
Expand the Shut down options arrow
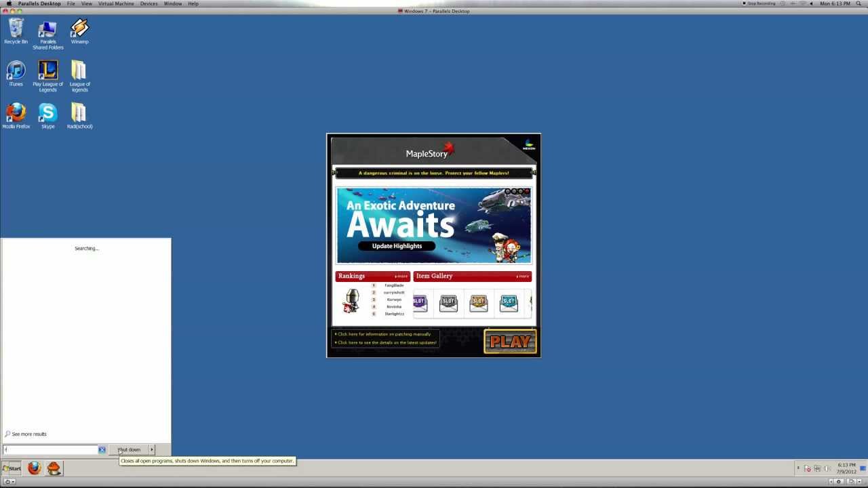(x=151, y=449)
